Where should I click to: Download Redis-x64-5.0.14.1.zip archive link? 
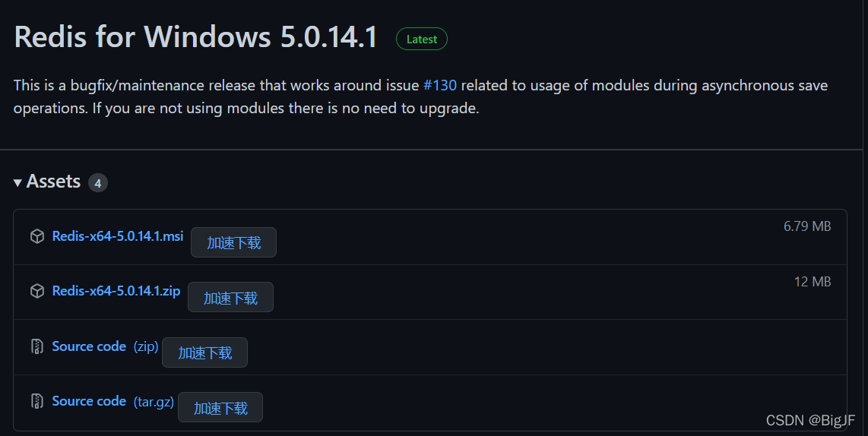pyautogui.click(x=116, y=291)
